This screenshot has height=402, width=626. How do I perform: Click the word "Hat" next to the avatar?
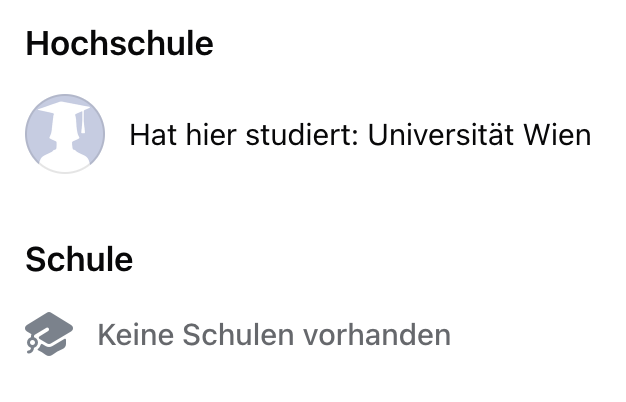(150, 134)
